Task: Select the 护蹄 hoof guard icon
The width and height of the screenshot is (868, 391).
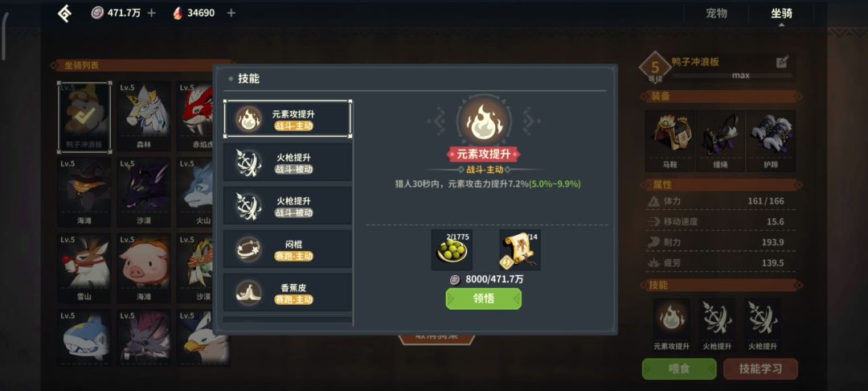Action: (771, 141)
